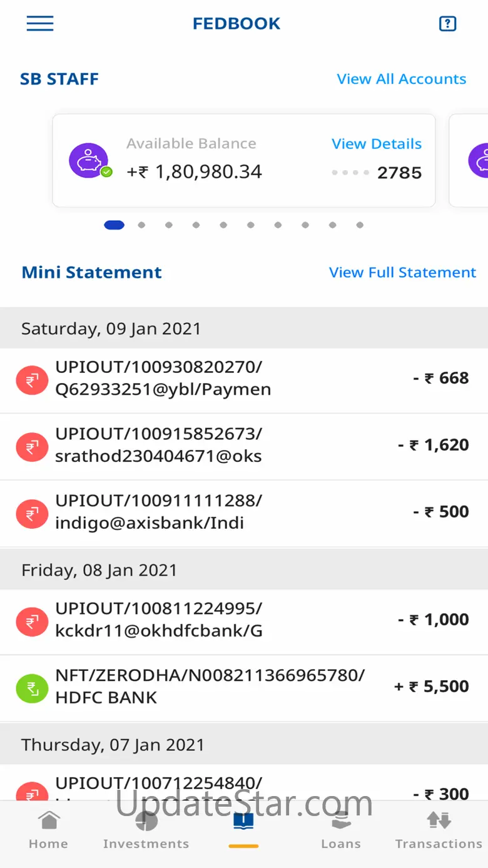The image size is (488, 868).
Task: Tap the help question mark icon
Action: pyautogui.click(x=447, y=24)
